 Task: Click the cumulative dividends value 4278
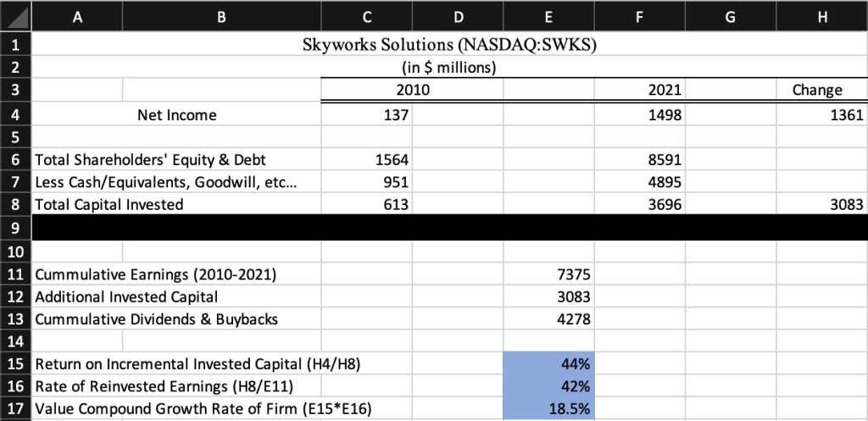548,319
